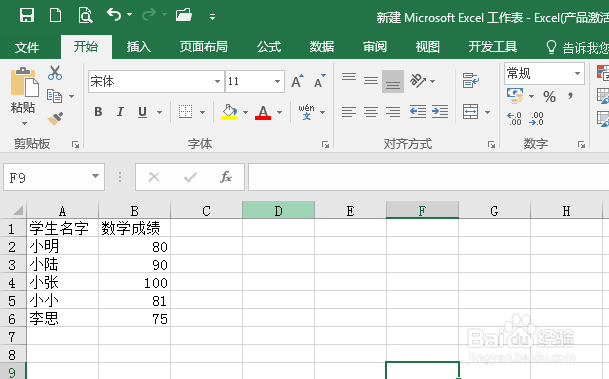
Task: Switch to the 审阅 ribbon tab
Action: [x=375, y=47]
